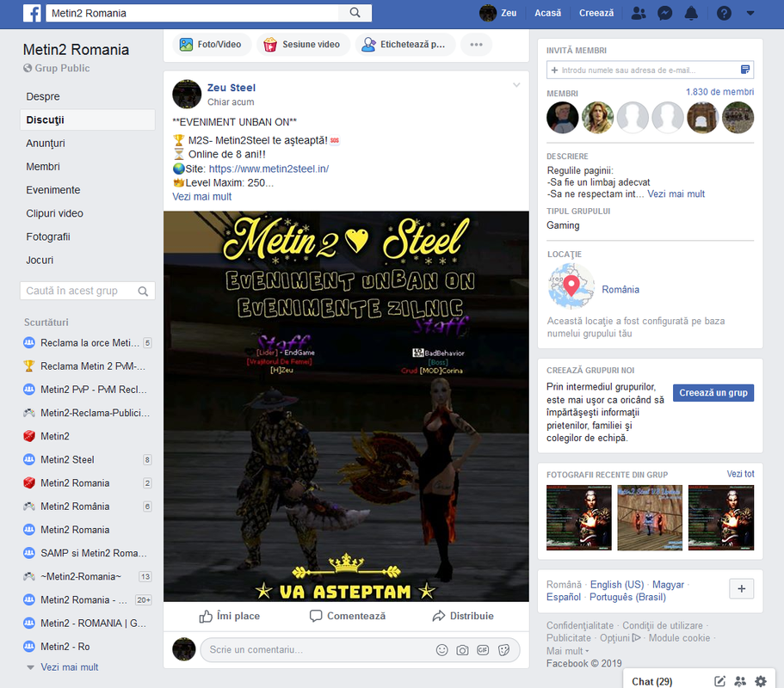Open the first member avatar in Membri
The width and height of the screenshot is (784, 688).
click(563, 118)
